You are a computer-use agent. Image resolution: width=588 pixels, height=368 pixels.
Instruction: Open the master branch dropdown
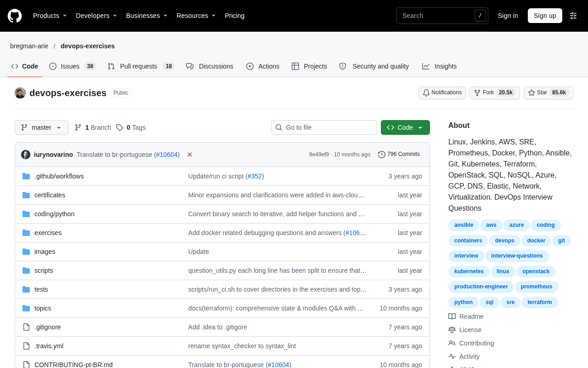[41, 127]
